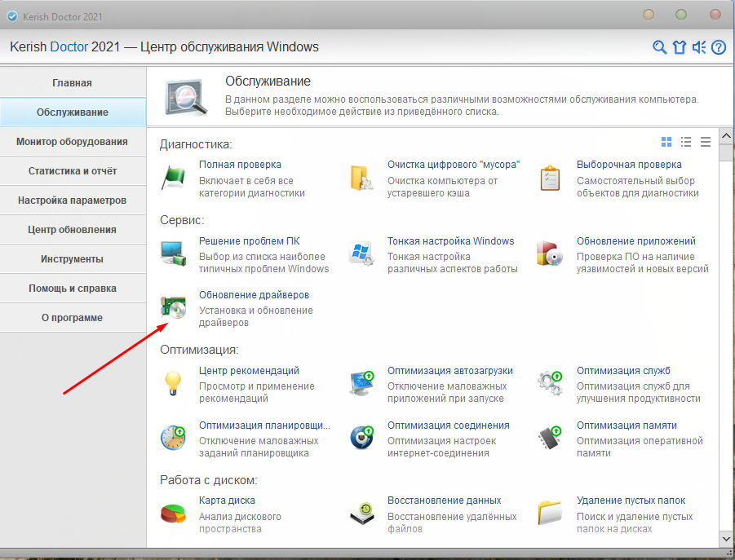Click the text "Установка и обновление драйверов"
Image resolution: width=735 pixels, height=560 pixels.
click(x=255, y=316)
